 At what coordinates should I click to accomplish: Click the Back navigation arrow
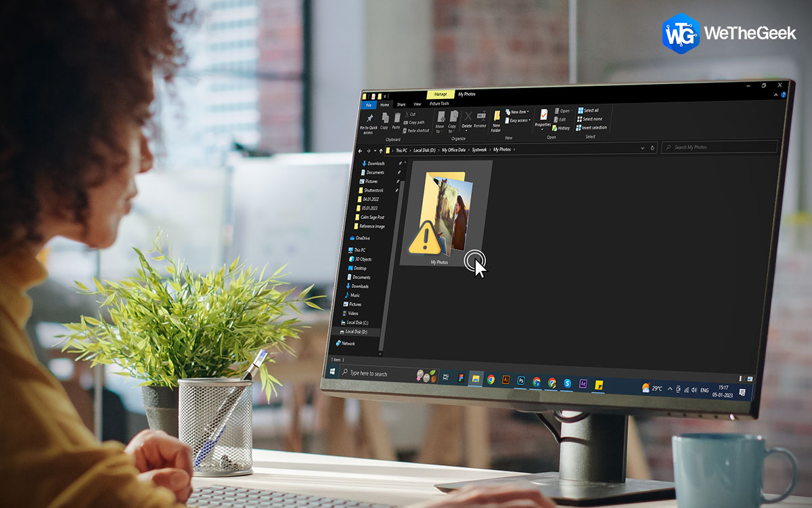click(360, 150)
